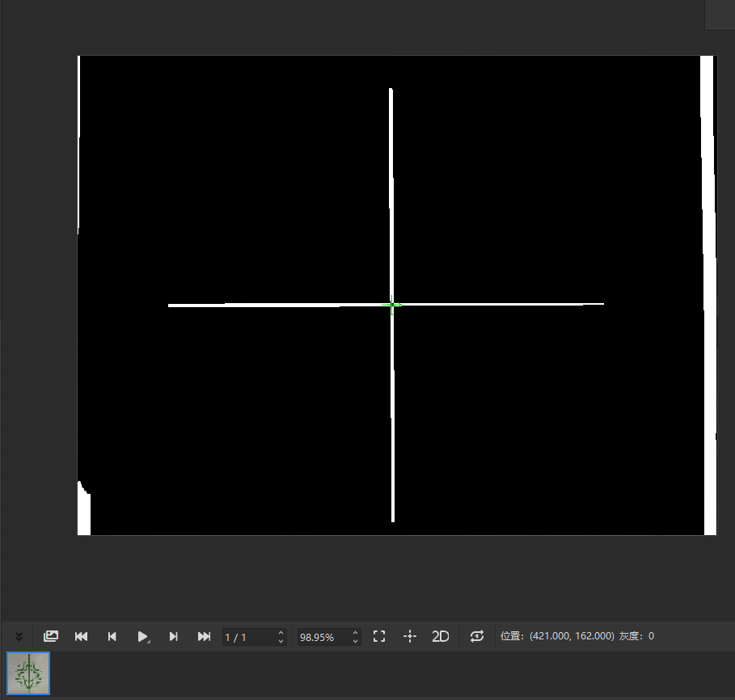Jump to the first frame
Screen dimensions: 735x700
click(x=81, y=637)
